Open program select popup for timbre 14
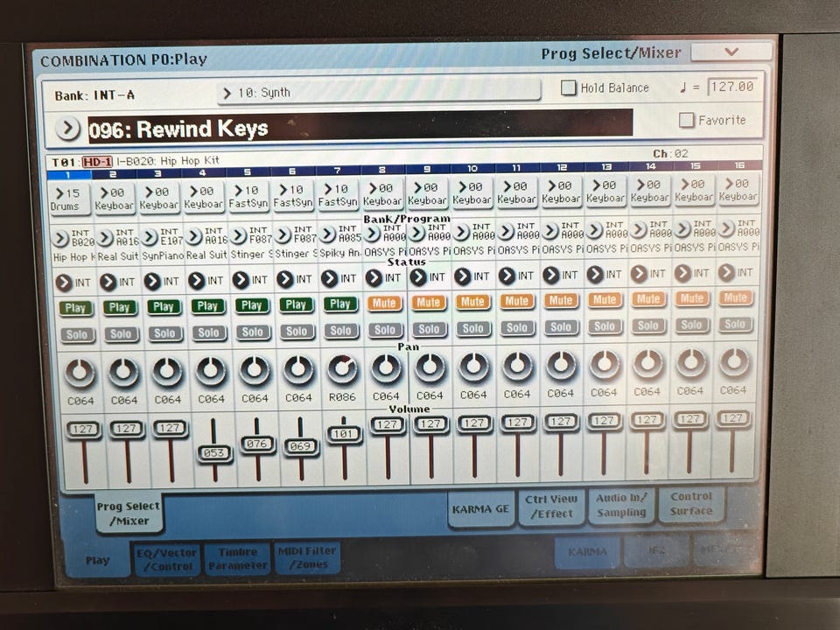 click(638, 229)
